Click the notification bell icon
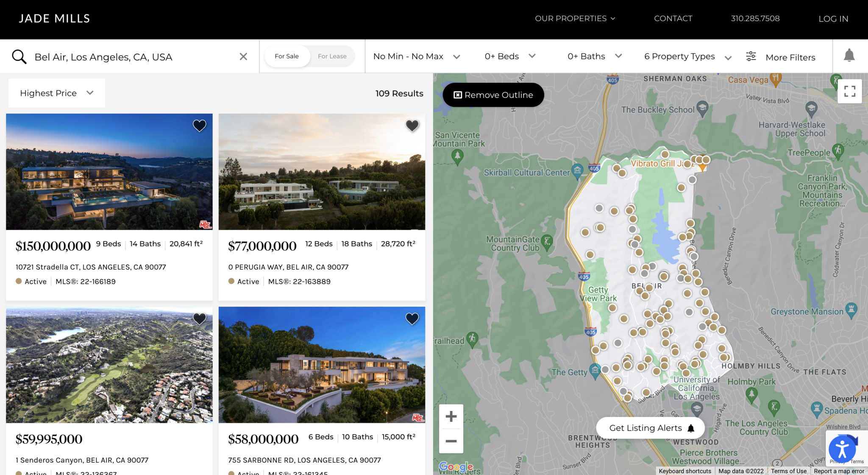 (x=849, y=56)
